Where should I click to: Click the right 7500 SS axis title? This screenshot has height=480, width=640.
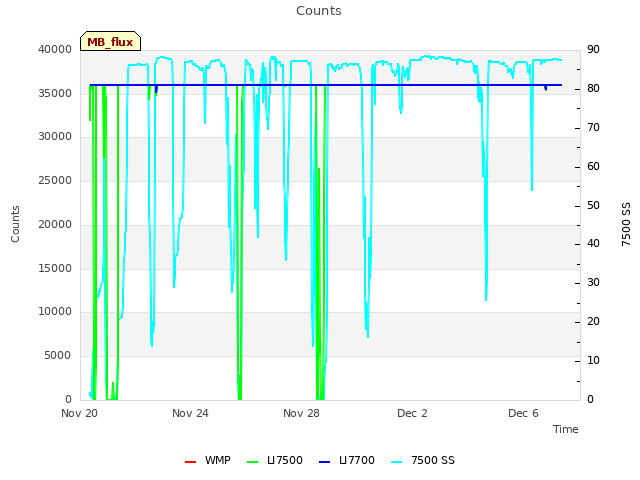pos(626,224)
